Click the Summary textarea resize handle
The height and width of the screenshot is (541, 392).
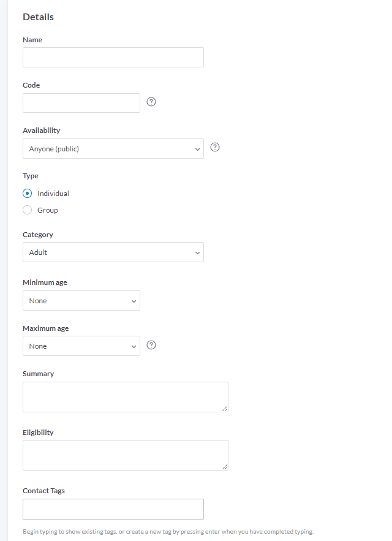(225, 409)
